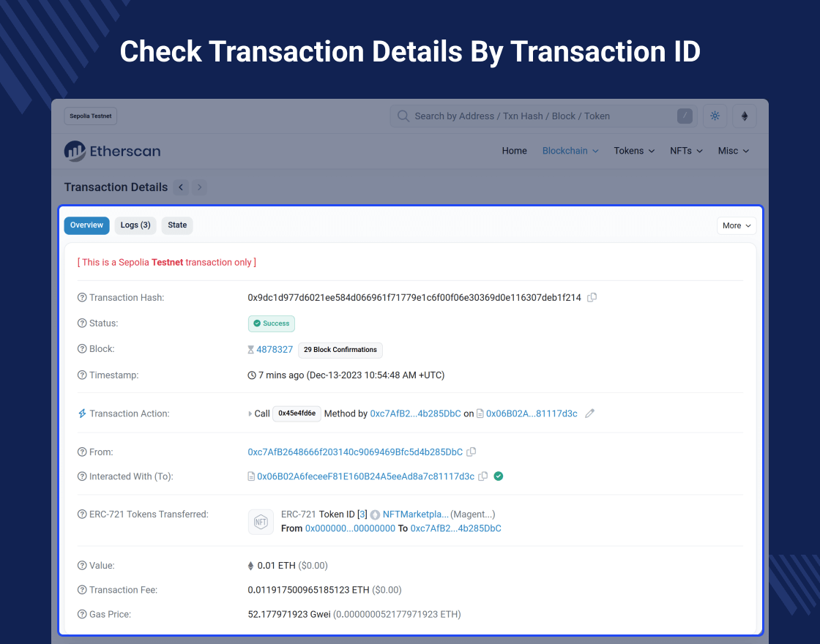Screen dimensions: 820x644
Task: Click help icon next to Interacted With (To)
Action: (82, 476)
